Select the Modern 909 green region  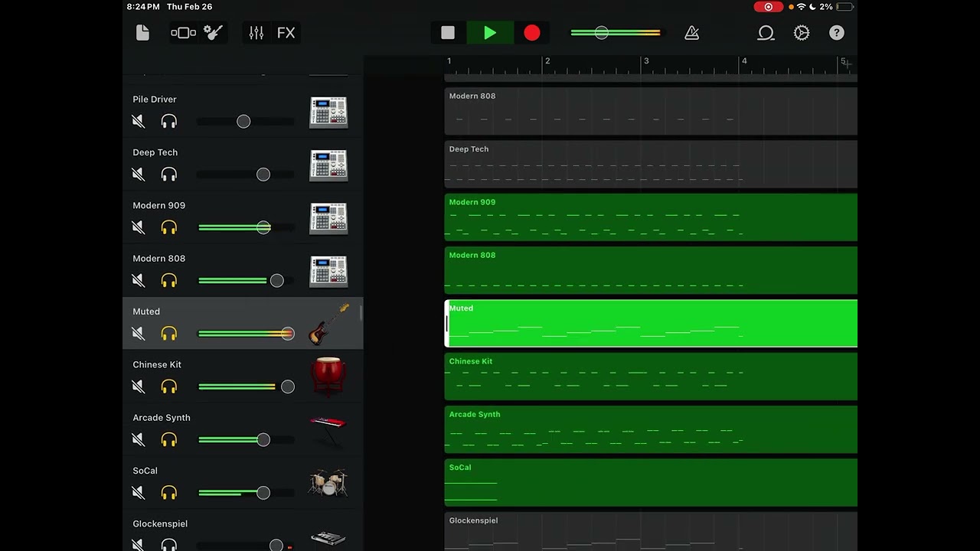pyautogui.click(x=651, y=217)
